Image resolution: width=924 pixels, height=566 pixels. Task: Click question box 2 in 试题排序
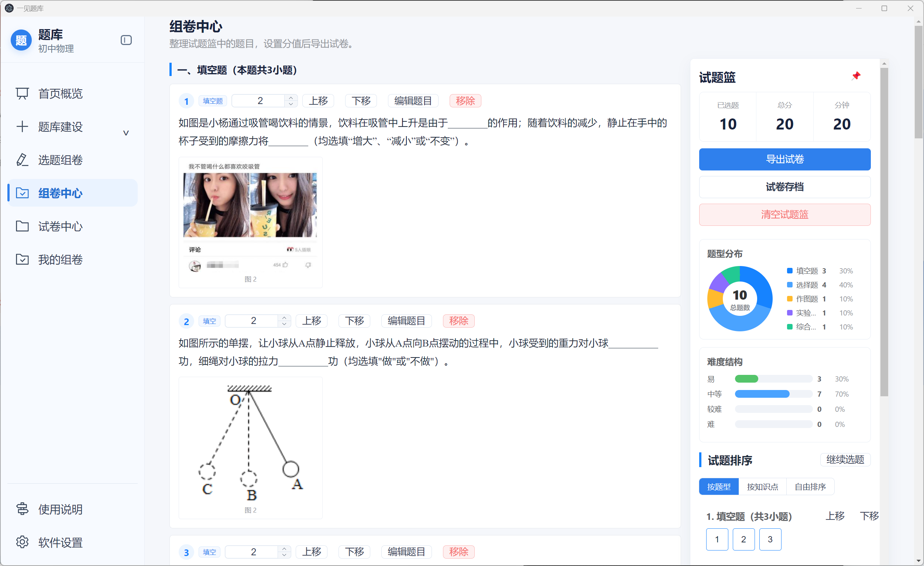click(743, 539)
